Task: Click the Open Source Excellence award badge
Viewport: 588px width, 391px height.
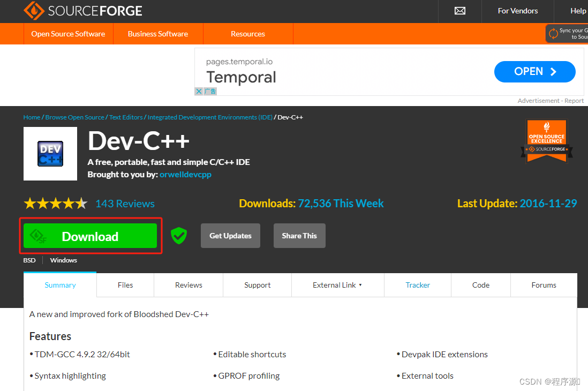Action: click(x=547, y=140)
